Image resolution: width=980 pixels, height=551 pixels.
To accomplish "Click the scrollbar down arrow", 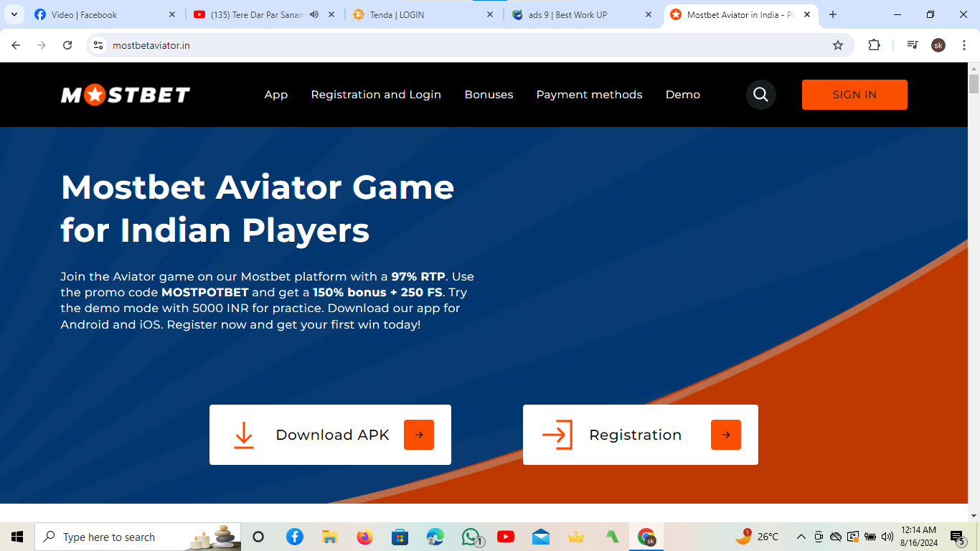I will click(x=974, y=515).
